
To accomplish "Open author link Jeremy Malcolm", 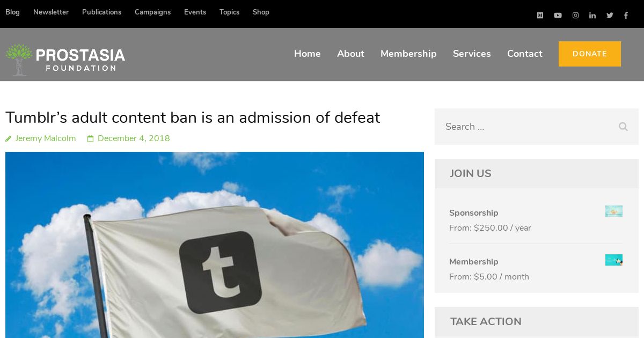I will pyautogui.click(x=46, y=138).
